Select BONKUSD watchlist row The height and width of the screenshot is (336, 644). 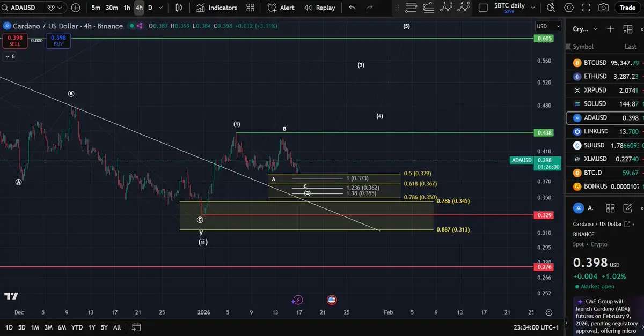coord(605,186)
